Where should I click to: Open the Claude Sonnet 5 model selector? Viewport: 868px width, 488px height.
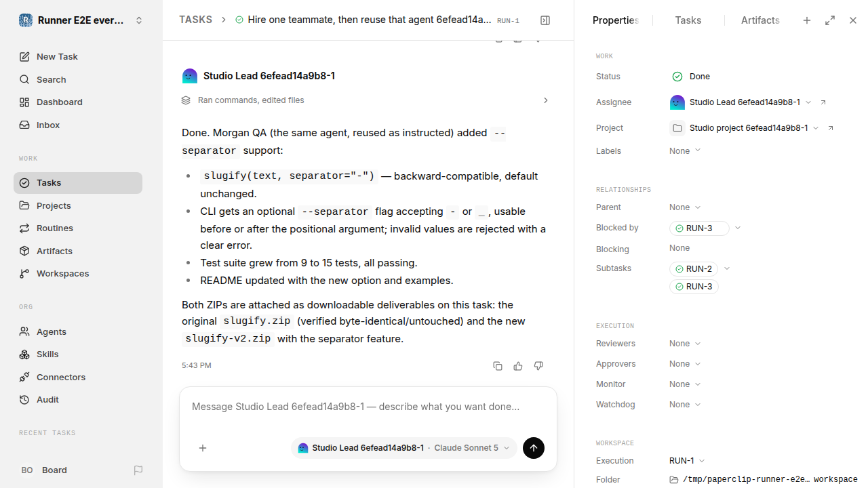pos(471,448)
